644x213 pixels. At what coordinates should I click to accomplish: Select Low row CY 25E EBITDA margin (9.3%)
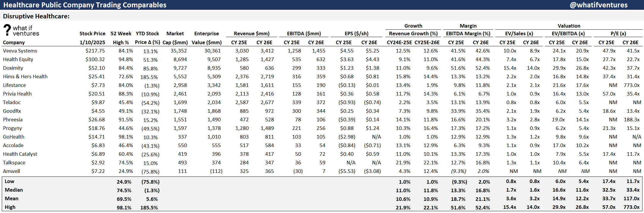point(459,182)
